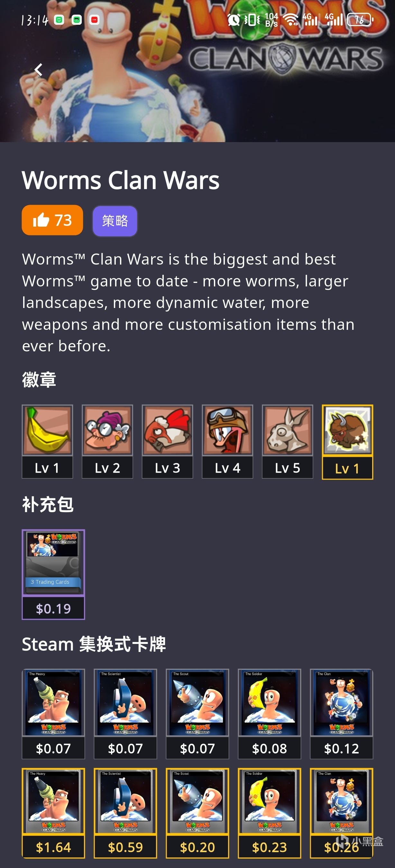Open the 策略 genre tag
Image resolution: width=395 pixels, height=868 pixels.
tap(115, 221)
